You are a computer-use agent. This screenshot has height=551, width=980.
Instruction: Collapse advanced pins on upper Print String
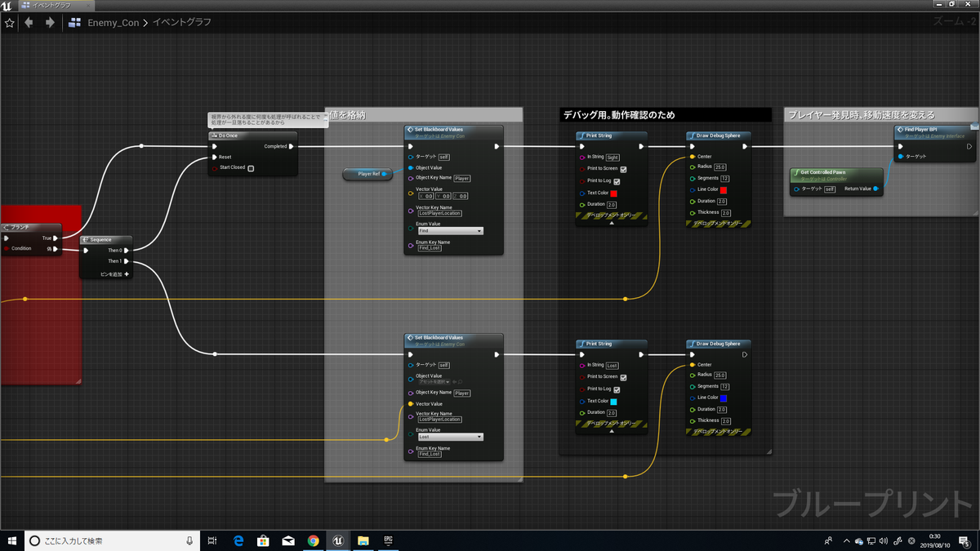(x=611, y=222)
